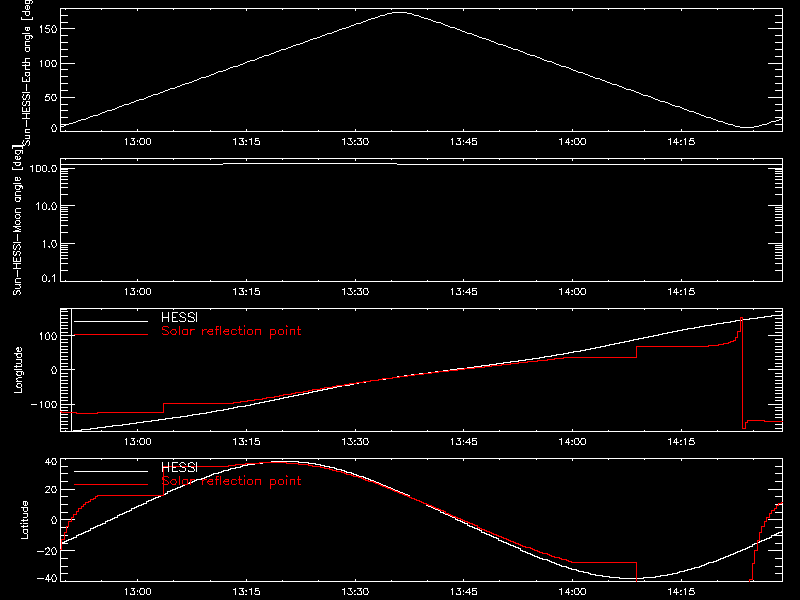800x600 pixels.
Task: Click 13:30 tick under Moon angle plot
Action: pos(355,292)
